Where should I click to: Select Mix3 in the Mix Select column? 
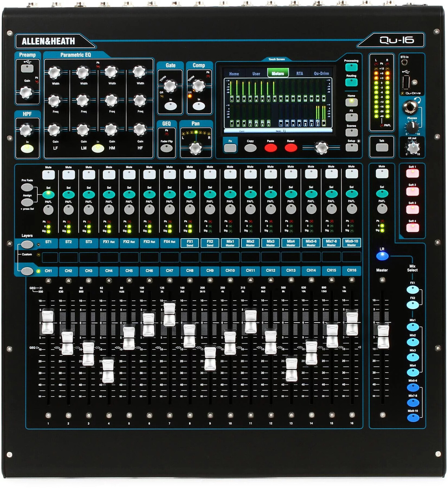coord(413,357)
